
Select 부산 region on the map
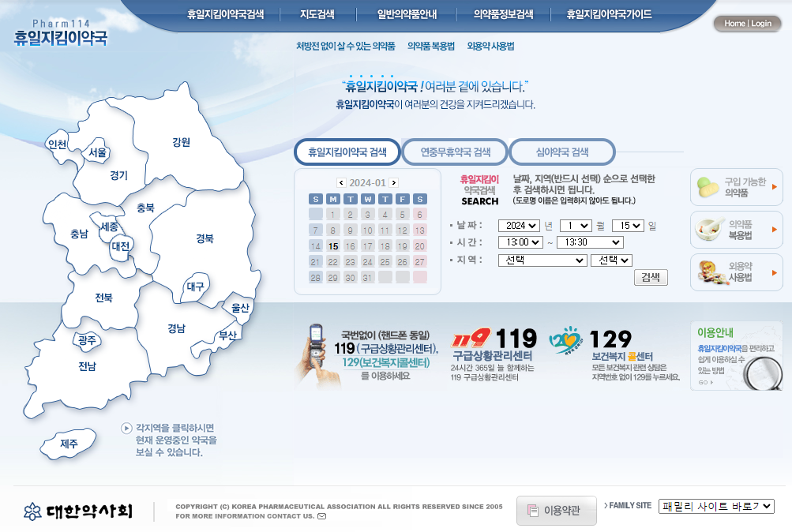point(227,335)
